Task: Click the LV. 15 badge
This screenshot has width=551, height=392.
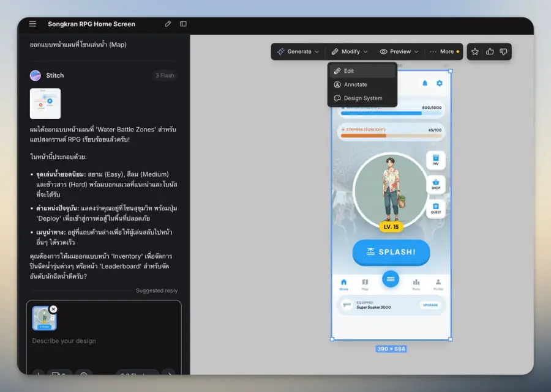Action: (x=391, y=227)
